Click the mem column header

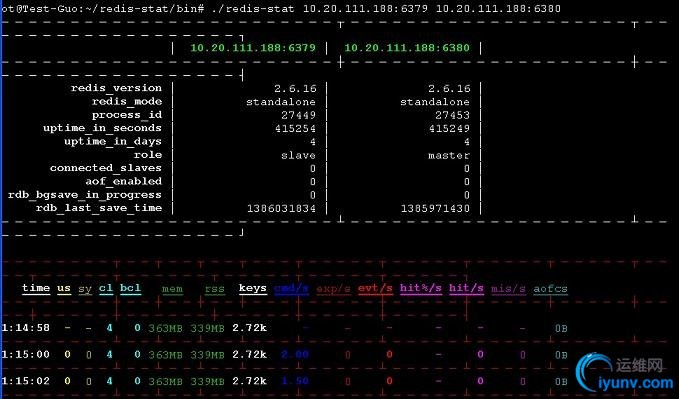click(x=172, y=289)
